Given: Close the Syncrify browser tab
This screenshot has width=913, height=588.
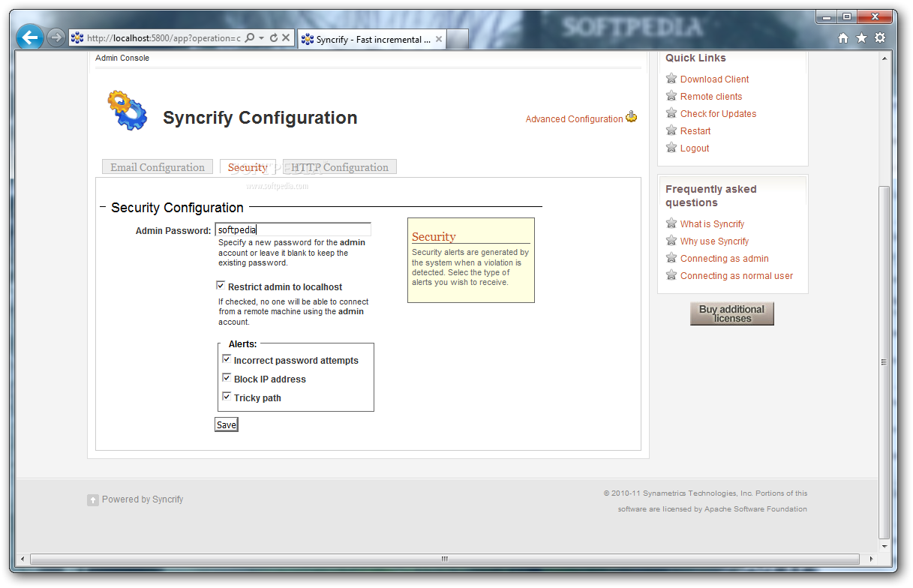Looking at the screenshot, I should 439,39.
